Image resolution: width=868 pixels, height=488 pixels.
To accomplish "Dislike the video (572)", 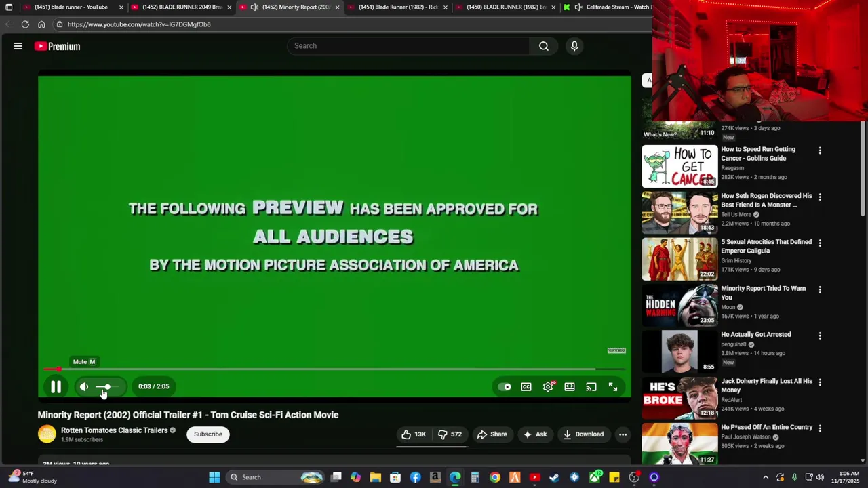I will [x=450, y=434].
